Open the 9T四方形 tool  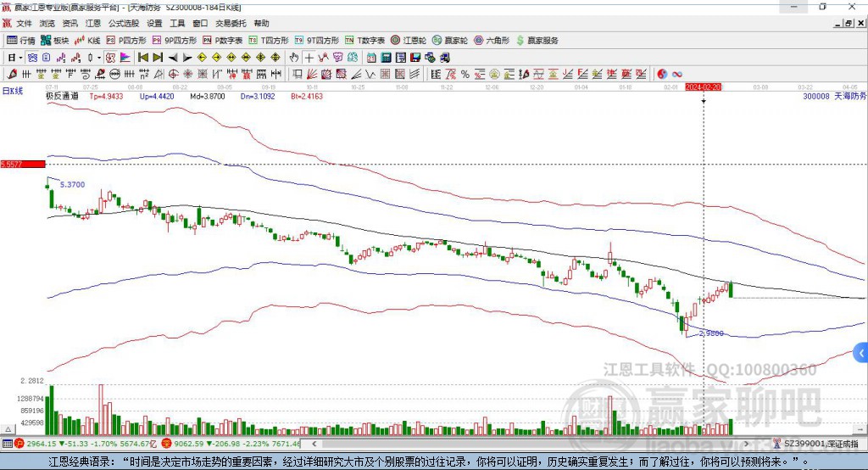point(317,41)
